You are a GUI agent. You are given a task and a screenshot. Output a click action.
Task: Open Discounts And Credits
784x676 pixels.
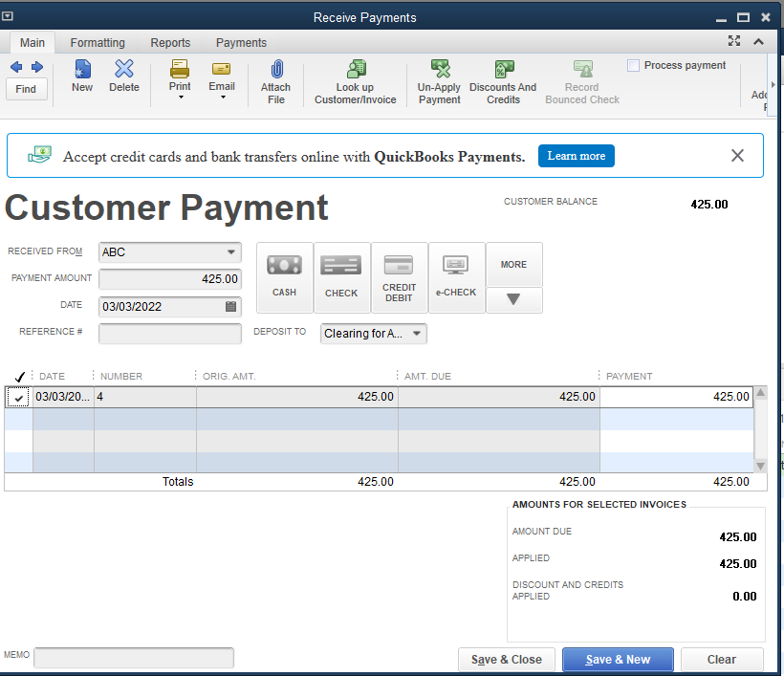tap(503, 82)
